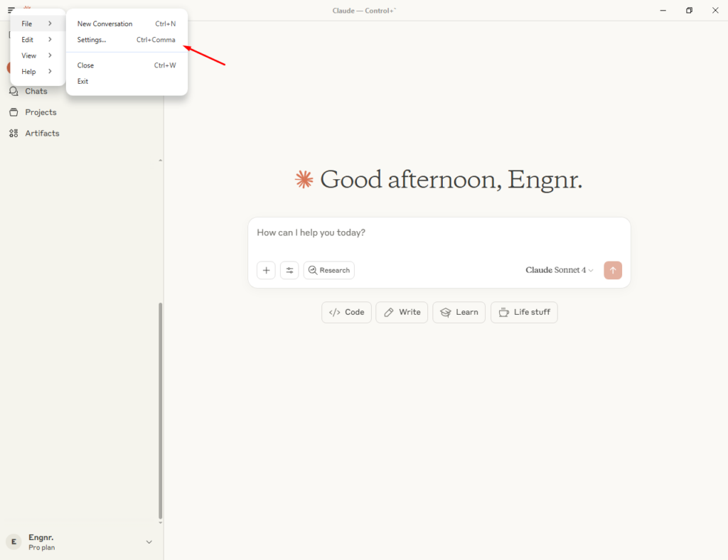728x560 pixels.
Task: Choose New Conversation from File menu
Action: (x=127, y=23)
